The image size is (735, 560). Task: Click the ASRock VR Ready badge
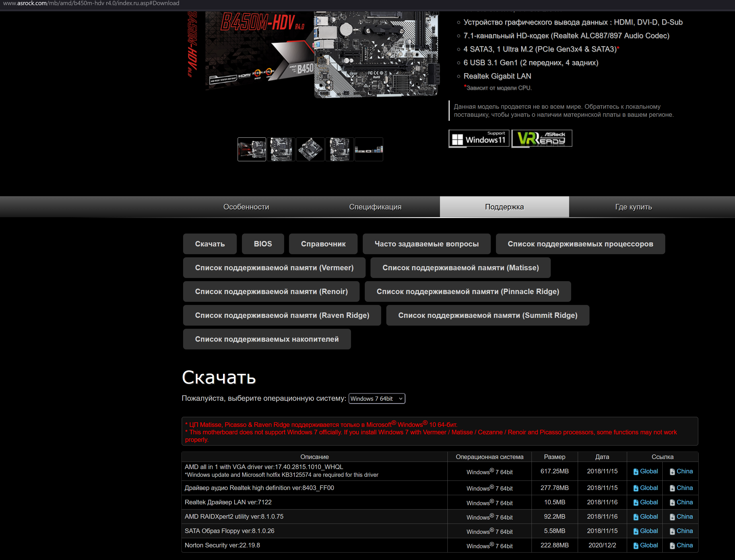(542, 138)
